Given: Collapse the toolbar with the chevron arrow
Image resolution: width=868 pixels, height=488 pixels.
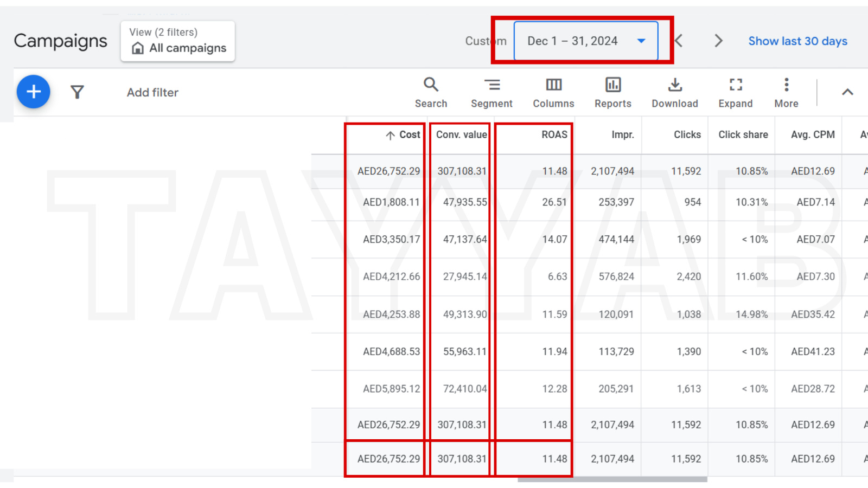Looking at the screenshot, I should (x=847, y=92).
